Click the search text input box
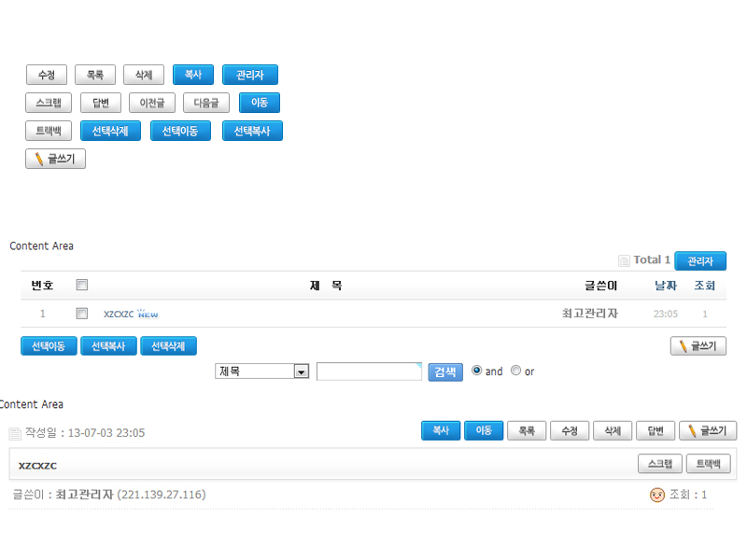Screen dimensions: 747x560 click(369, 371)
